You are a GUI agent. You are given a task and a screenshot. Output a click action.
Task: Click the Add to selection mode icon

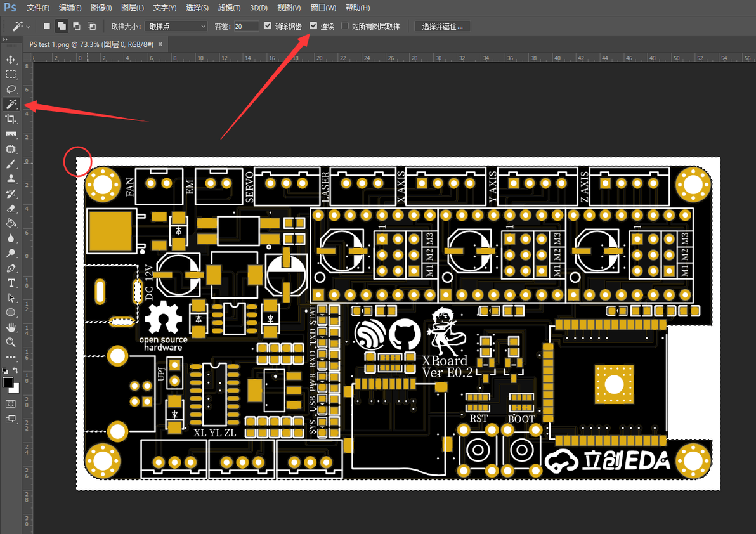(62, 26)
